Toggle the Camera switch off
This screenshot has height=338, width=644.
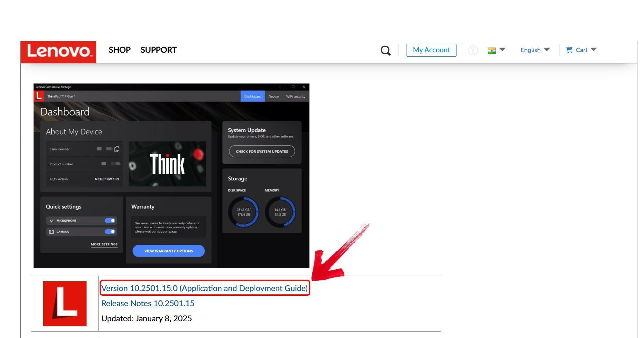(x=110, y=232)
